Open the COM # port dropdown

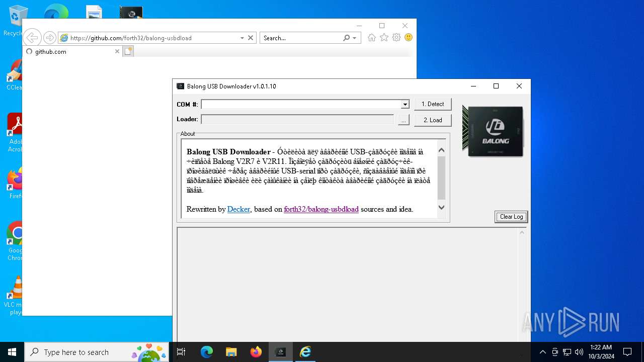pos(405,104)
